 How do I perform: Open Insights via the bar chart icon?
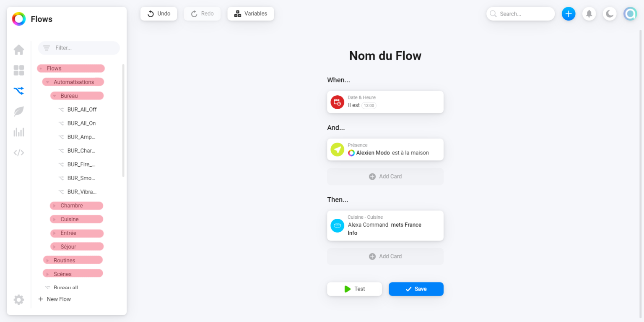click(x=18, y=132)
